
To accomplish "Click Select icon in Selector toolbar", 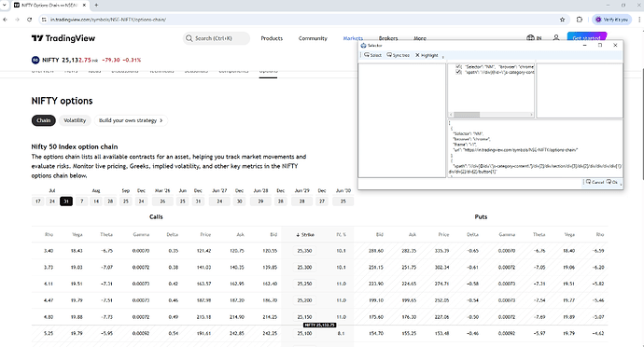I will tap(372, 55).
